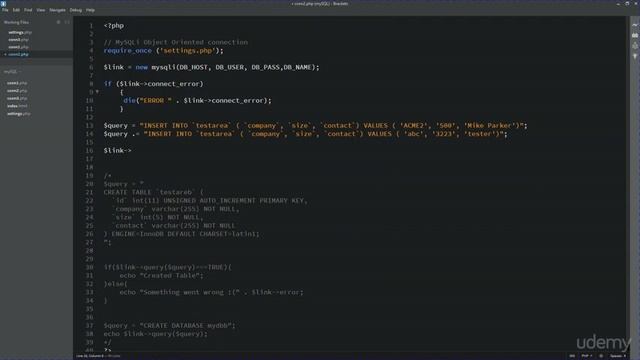Click 'settings.php' string on line 4
The width and height of the screenshot is (640, 360).
(x=188, y=51)
